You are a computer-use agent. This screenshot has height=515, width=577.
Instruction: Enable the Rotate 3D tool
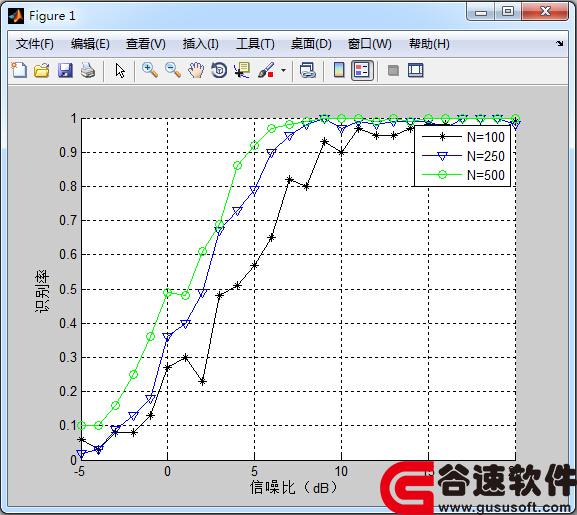point(219,70)
